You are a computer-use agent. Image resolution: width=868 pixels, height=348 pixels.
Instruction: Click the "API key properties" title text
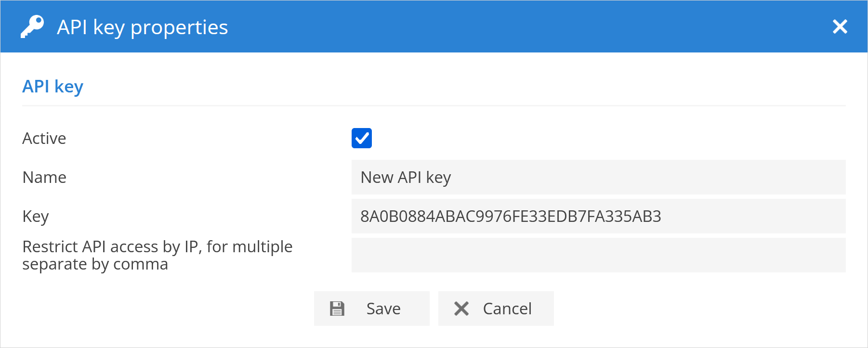point(143,27)
